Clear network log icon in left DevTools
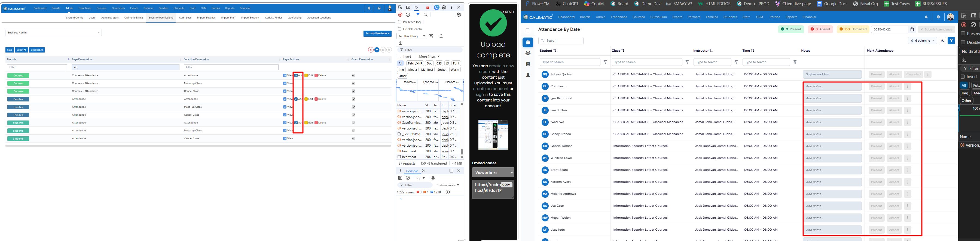 click(408, 15)
